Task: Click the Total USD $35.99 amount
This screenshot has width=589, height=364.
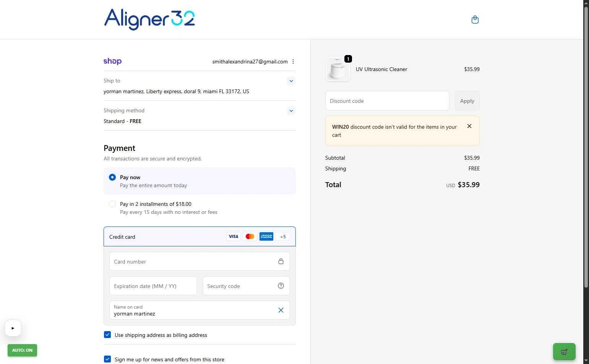Action: [463, 185]
